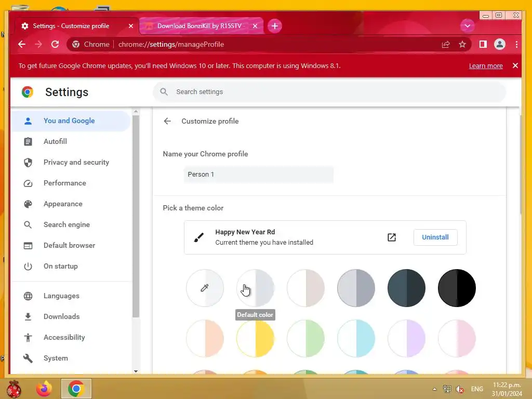Click the Learn more link in the banner

(486, 66)
